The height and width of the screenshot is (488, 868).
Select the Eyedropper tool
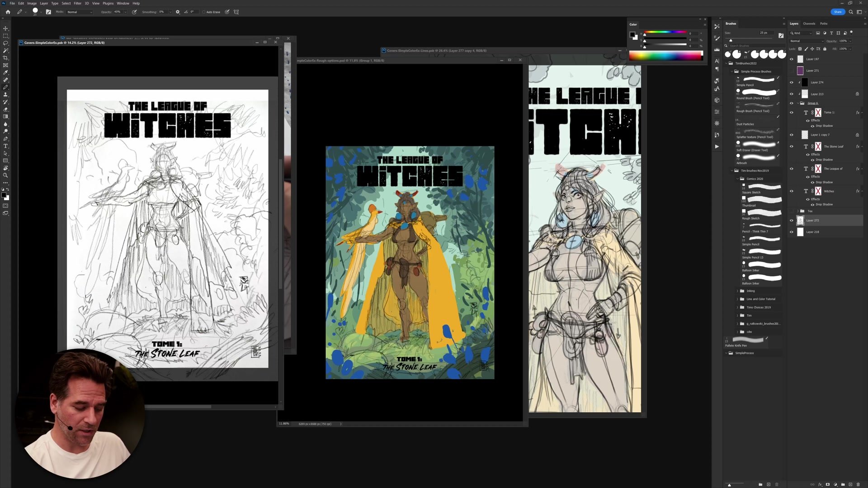click(5, 72)
